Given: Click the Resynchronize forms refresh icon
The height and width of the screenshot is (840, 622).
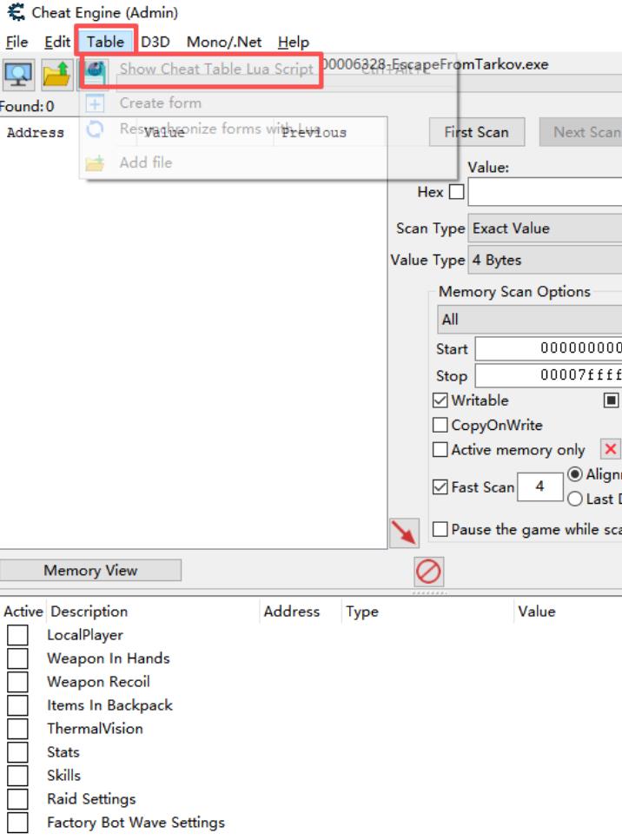Looking at the screenshot, I should [x=95, y=129].
